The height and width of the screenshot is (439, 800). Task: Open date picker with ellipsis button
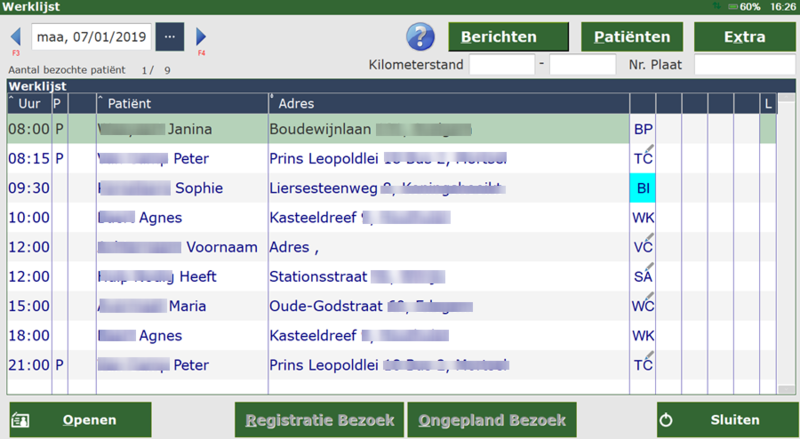pyautogui.click(x=169, y=37)
